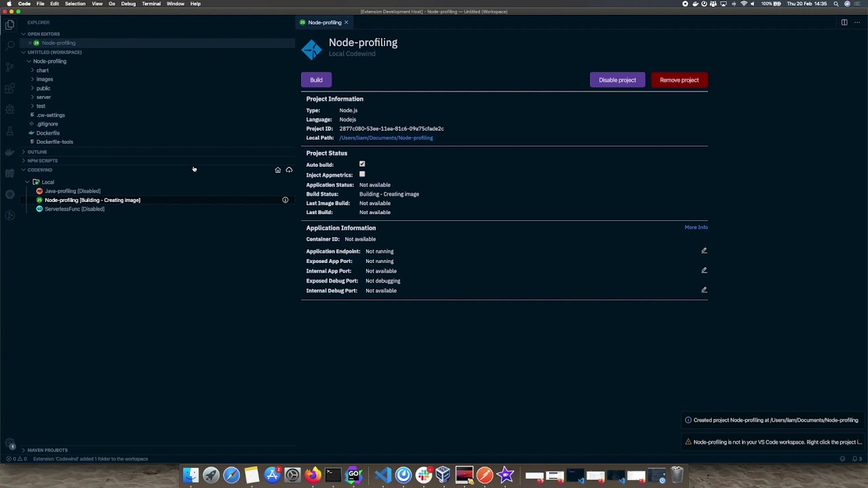Open the Explorer view in activity bar
Image resolution: width=868 pixels, height=488 pixels.
(x=9, y=25)
